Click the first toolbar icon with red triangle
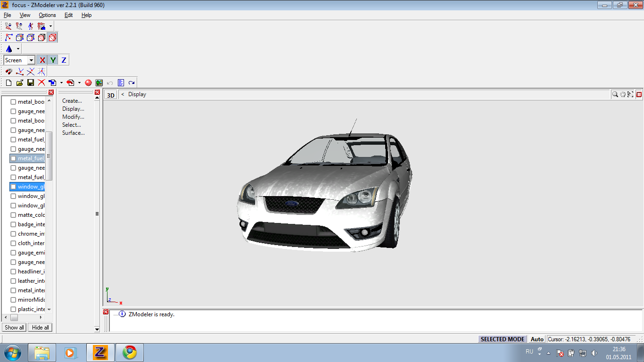644x362 pixels. pos(8,26)
